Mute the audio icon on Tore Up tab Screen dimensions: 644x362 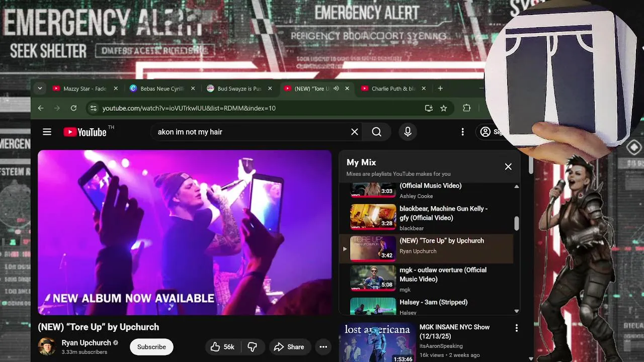click(336, 88)
